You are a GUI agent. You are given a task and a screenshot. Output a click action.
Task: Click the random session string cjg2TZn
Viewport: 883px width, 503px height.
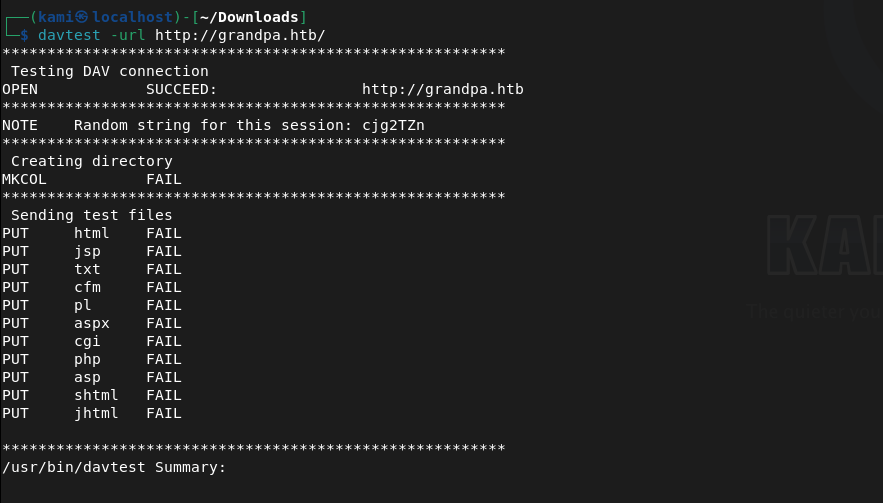(393, 125)
